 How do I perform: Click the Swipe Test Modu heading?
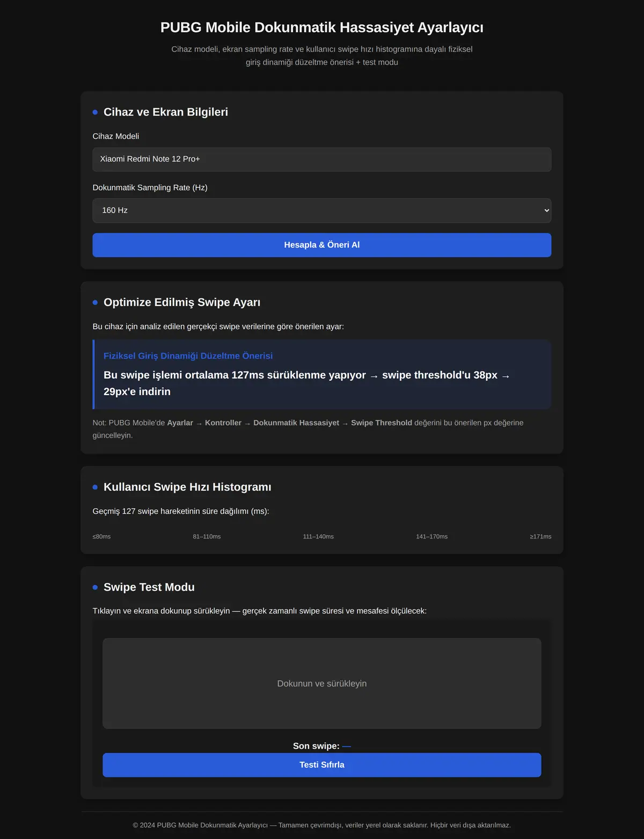click(x=149, y=587)
